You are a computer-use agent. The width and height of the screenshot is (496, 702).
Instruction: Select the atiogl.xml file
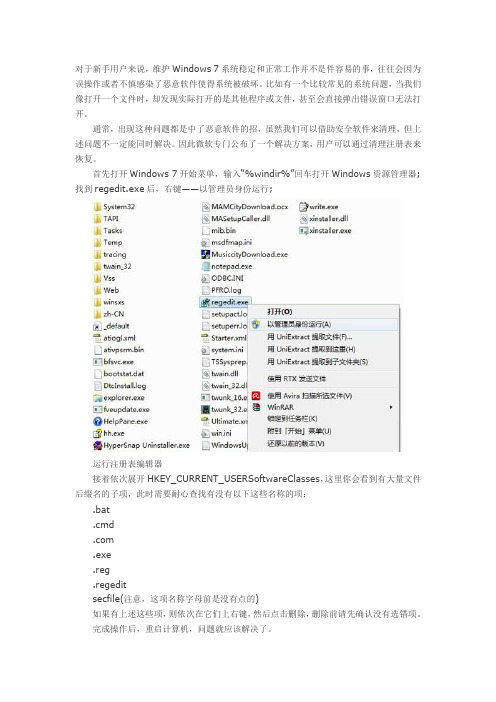click(x=115, y=338)
